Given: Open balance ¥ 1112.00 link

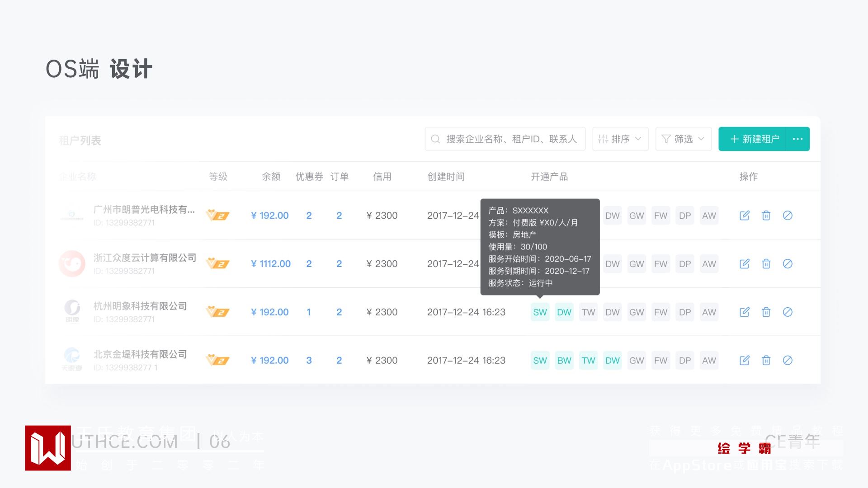Looking at the screenshot, I should 270,264.
